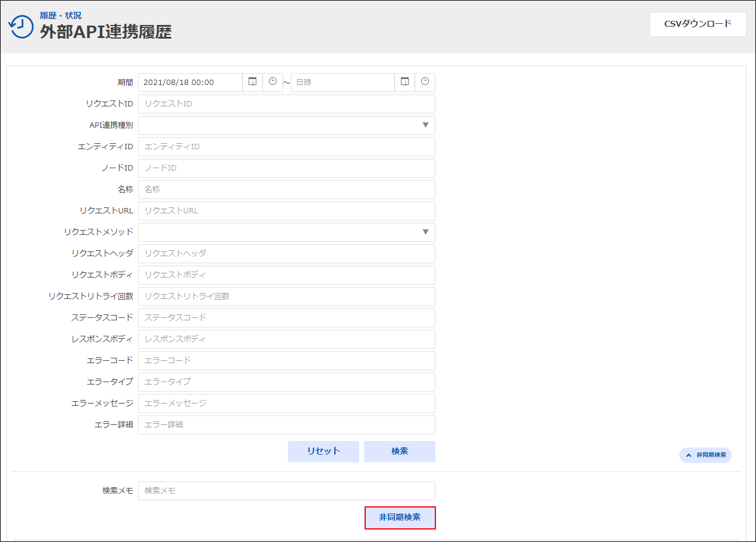756x542 pixels.
Task: Collapse the 非同期検索 section toggle
Action: [x=705, y=455]
